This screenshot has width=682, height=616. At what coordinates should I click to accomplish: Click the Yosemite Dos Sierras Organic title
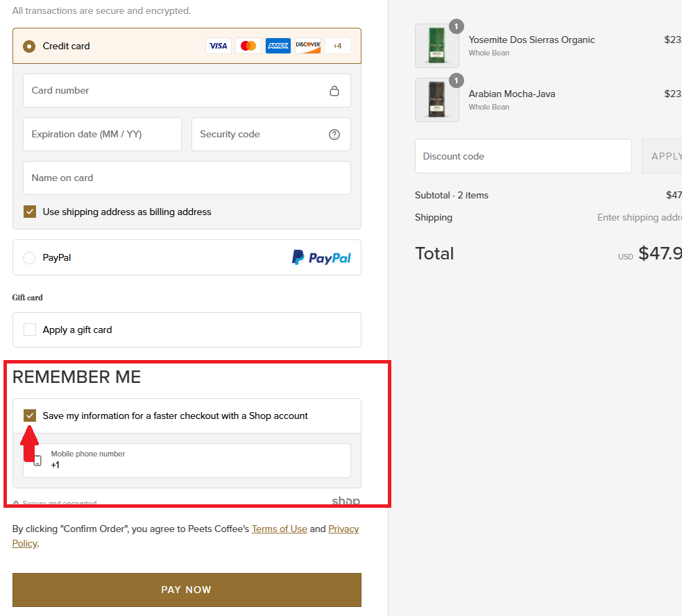[x=531, y=40]
